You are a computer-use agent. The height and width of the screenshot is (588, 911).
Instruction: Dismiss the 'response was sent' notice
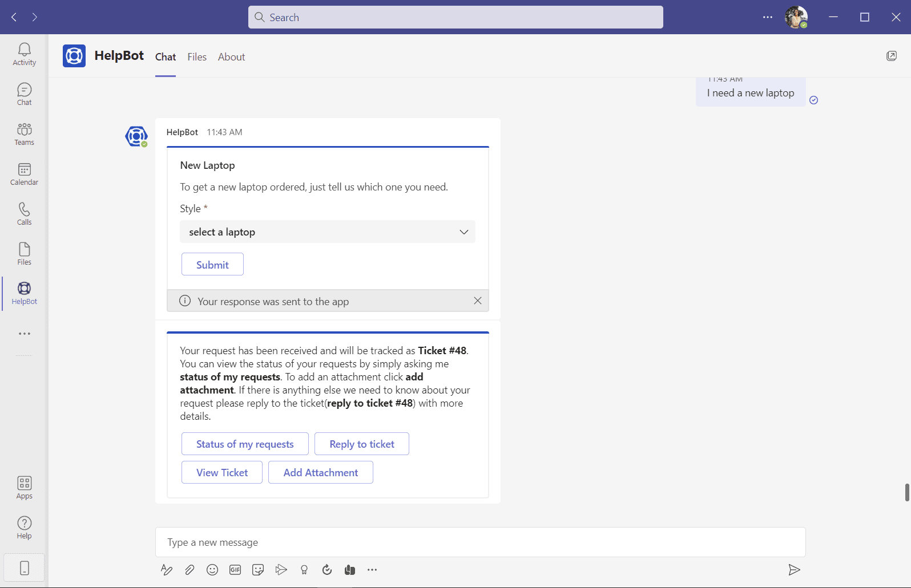point(478,301)
